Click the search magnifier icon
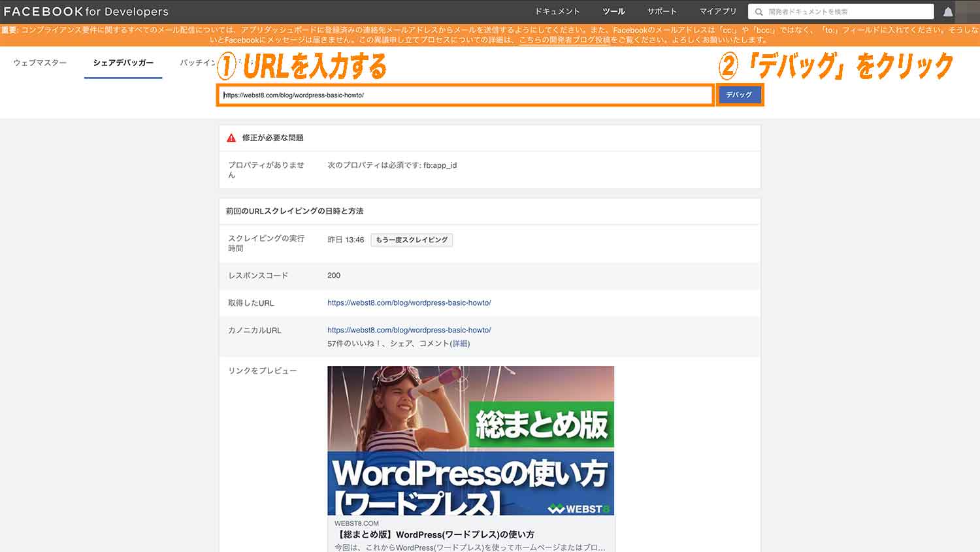 tap(759, 12)
